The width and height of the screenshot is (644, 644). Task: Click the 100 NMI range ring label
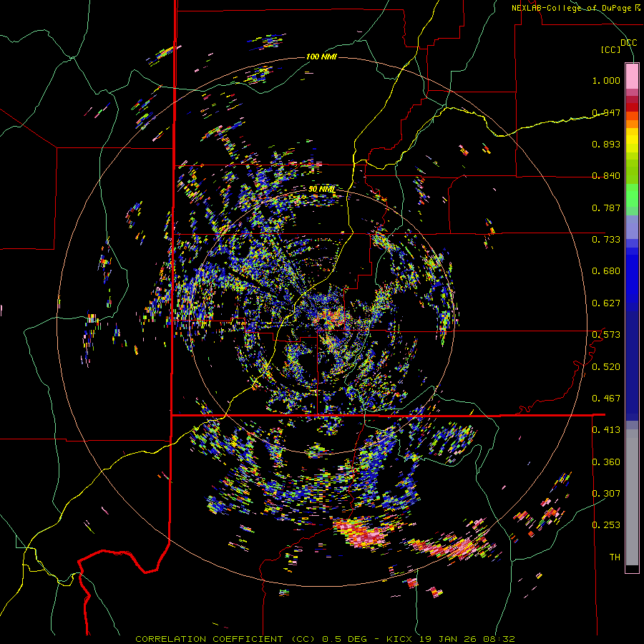(x=321, y=57)
